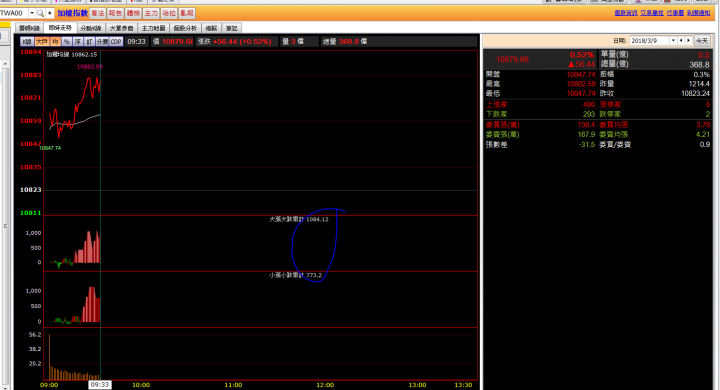
Task: Open the TWA00 symbol dropdown arrow
Action: pyautogui.click(x=32, y=13)
